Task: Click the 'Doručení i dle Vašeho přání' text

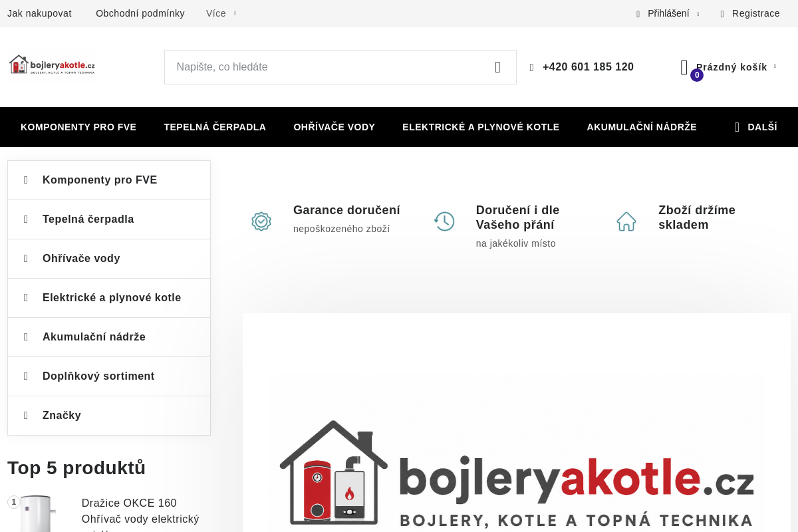Action: [x=518, y=217]
